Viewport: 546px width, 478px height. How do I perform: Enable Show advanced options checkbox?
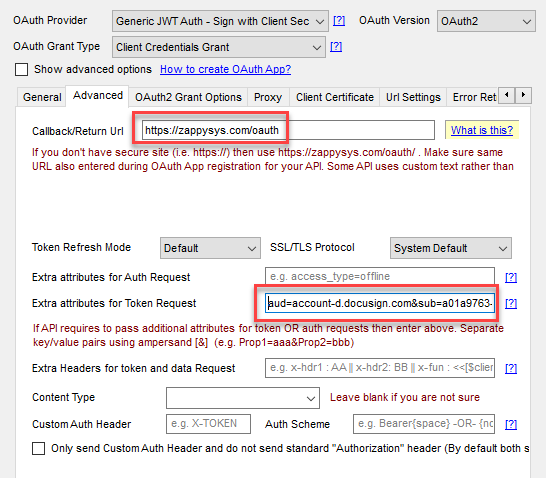(x=22, y=69)
